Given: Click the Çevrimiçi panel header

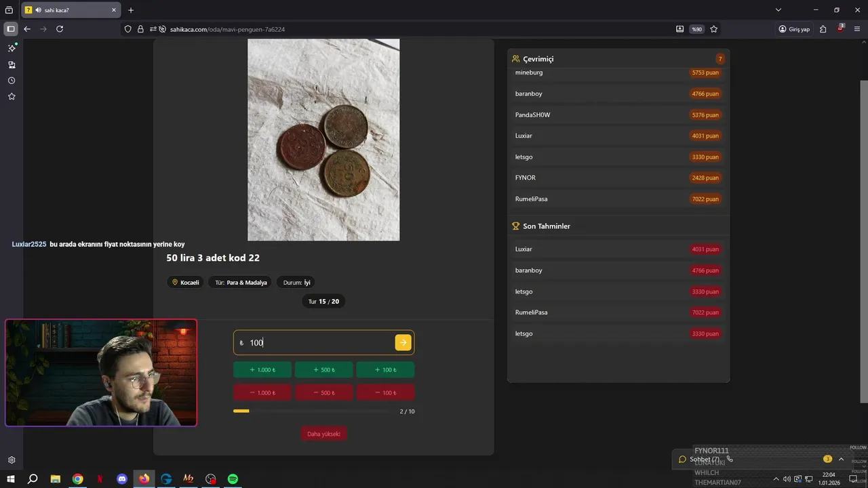Looking at the screenshot, I should pos(618,59).
